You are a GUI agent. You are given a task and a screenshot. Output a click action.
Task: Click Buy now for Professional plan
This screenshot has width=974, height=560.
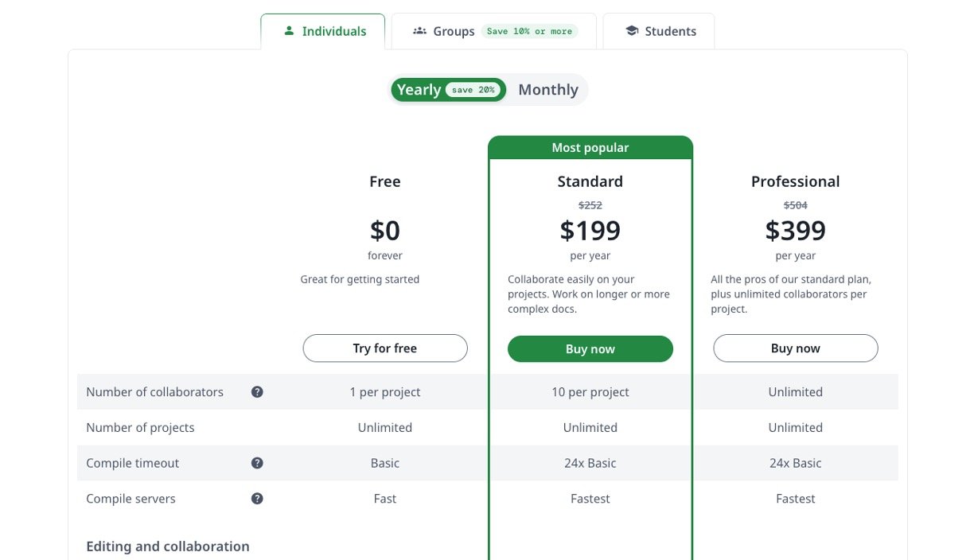click(796, 348)
